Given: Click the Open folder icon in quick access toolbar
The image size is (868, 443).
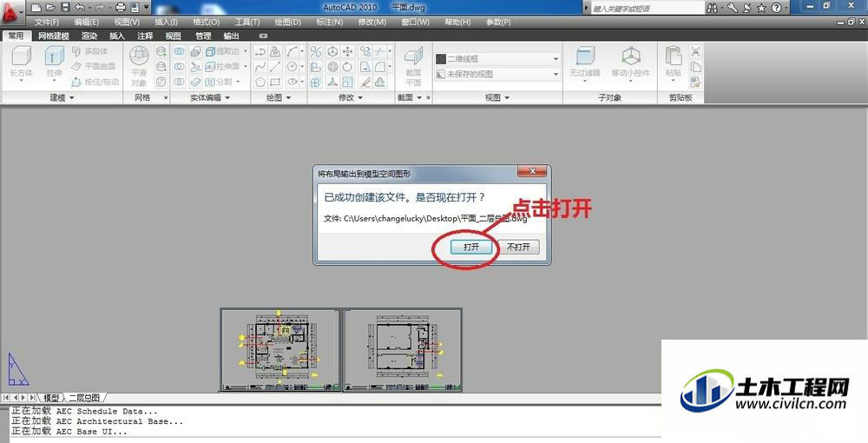Looking at the screenshot, I should point(51,8).
